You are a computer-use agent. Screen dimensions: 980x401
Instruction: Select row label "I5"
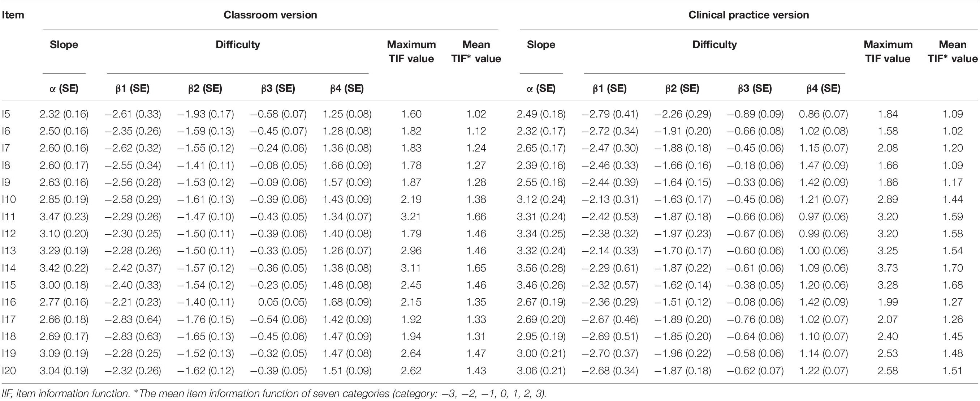6,114
